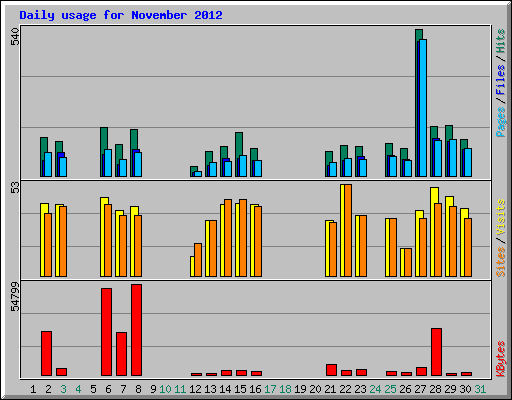Click the red KBytes bar for day 21

click(x=332, y=370)
